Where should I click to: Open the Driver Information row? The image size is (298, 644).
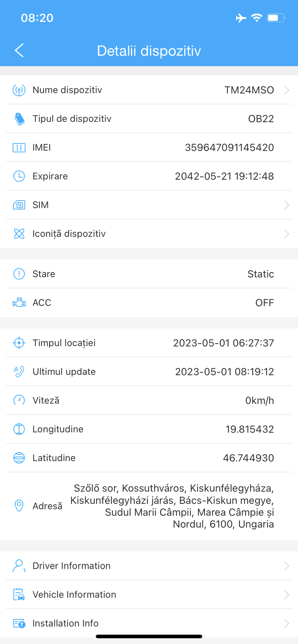pyautogui.click(x=149, y=566)
